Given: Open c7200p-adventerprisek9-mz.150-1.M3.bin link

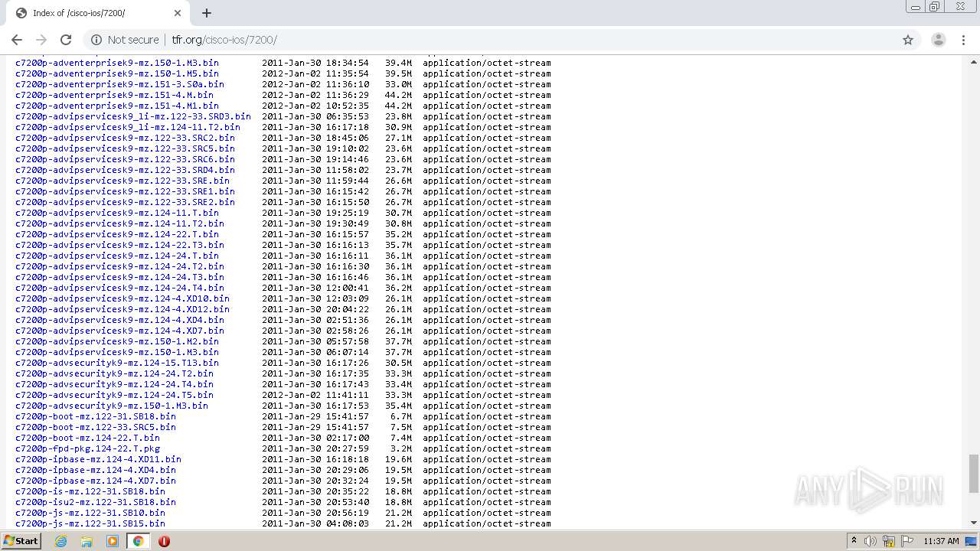Looking at the screenshot, I should 117,63.
